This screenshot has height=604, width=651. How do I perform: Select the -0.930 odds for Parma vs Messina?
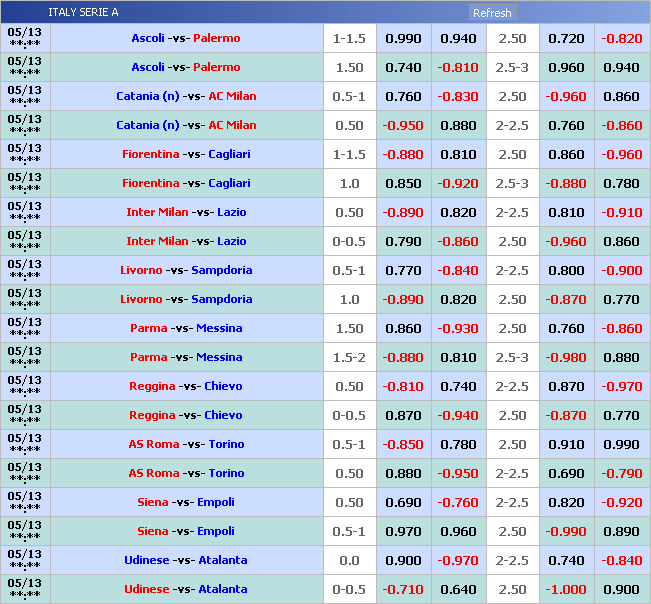458,328
